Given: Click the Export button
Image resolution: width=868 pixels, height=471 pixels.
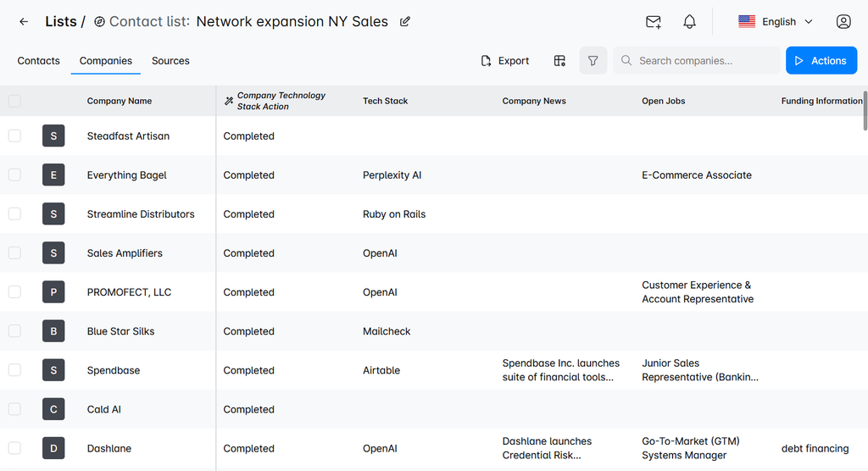Looking at the screenshot, I should click(505, 60).
